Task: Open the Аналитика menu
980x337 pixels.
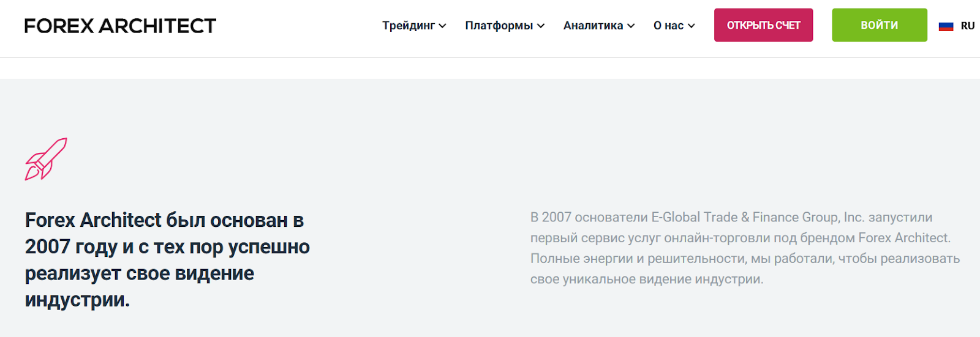Action: coord(599,26)
